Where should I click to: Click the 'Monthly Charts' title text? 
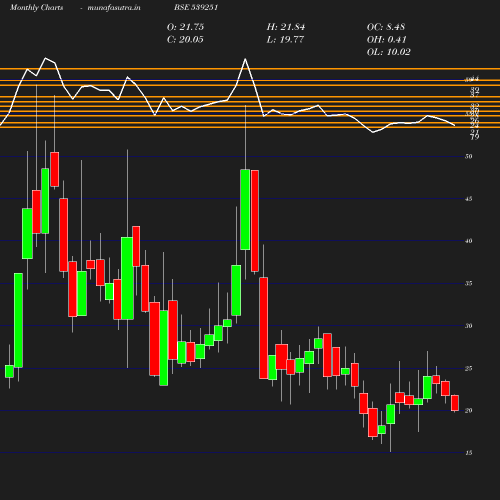(x=36, y=7)
